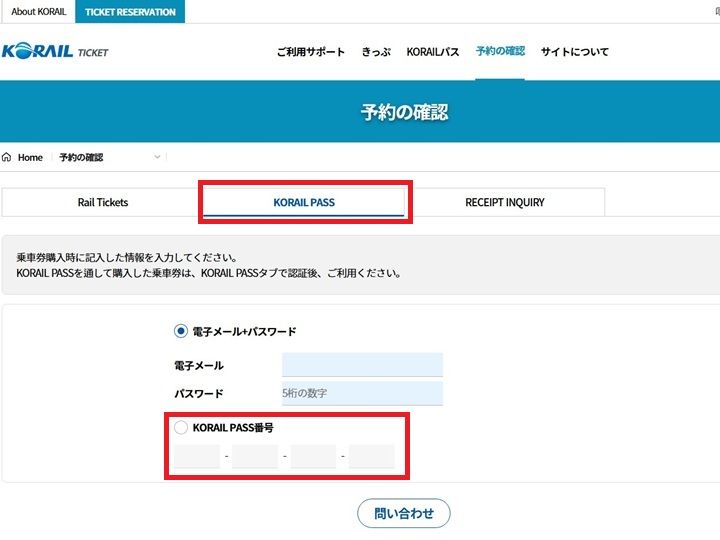Focus the first KORAIL PASS number box
Image resolution: width=720 pixels, height=540 pixels.
(197, 456)
